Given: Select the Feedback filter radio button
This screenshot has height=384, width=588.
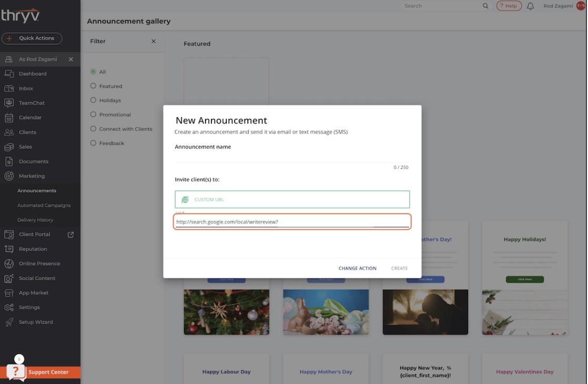Looking at the screenshot, I should click(94, 143).
